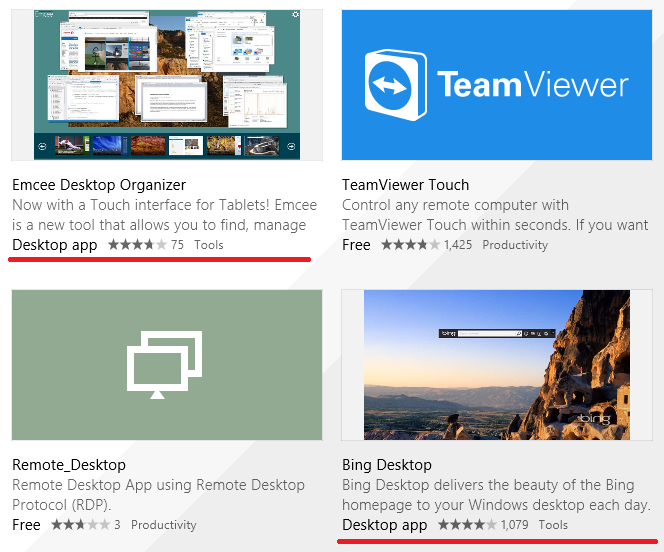
Task: Click the Productivity category under Remote_Desktop
Action: 163,525
